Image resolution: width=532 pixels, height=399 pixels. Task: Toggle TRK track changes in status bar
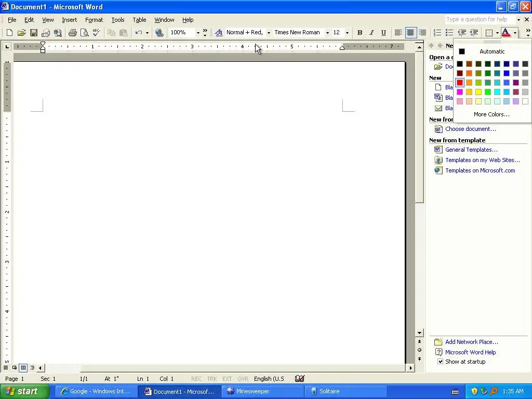point(212,379)
